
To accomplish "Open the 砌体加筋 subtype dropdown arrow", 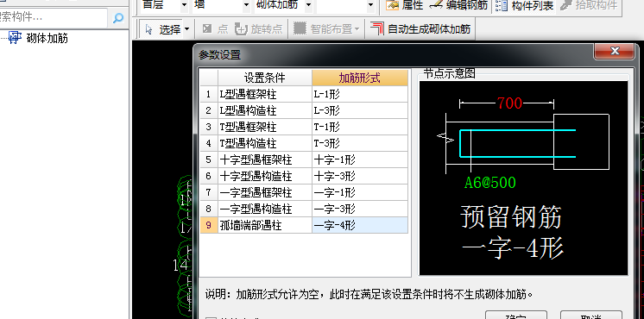I will 308,5.
